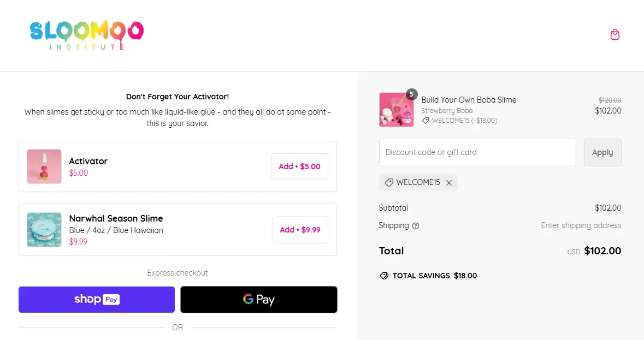Image resolution: width=644 pixels, height=340 pixels.
Task: Add the Activator for $5.00
Action: (x=299, y=166)
